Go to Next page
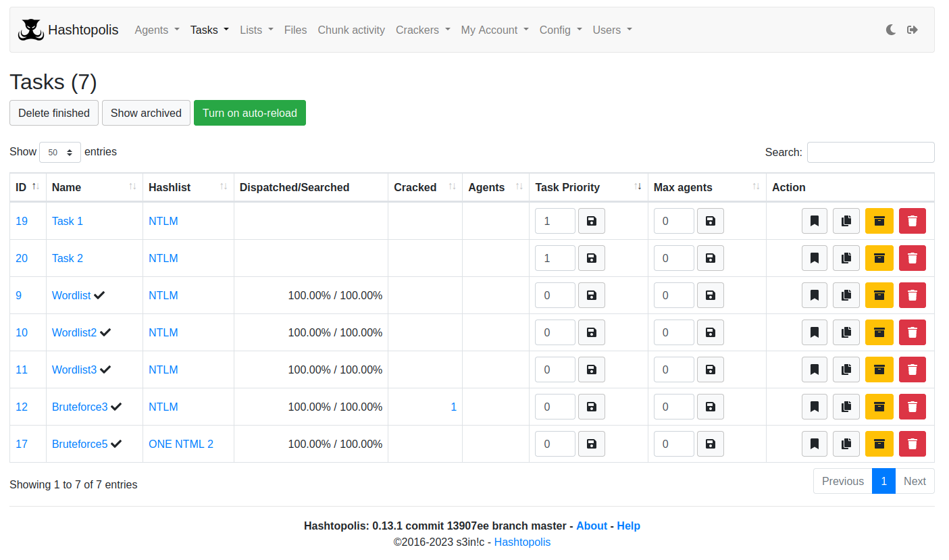Viewport: 949px width, 560px height. pyautogui.click(x=915, y=481)
